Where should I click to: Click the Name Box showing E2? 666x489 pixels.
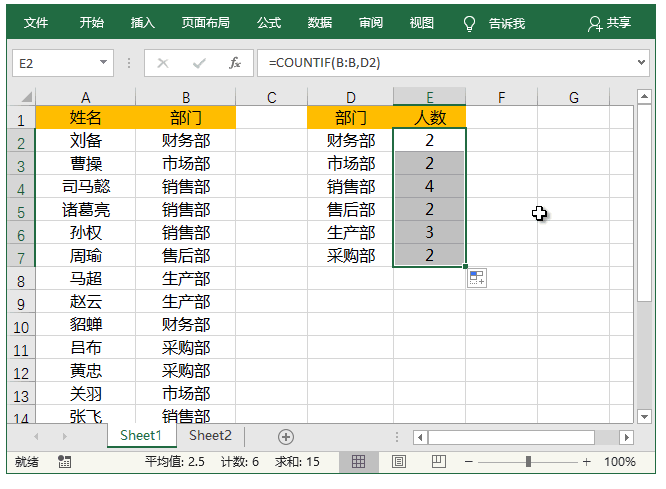pos(63,63)
